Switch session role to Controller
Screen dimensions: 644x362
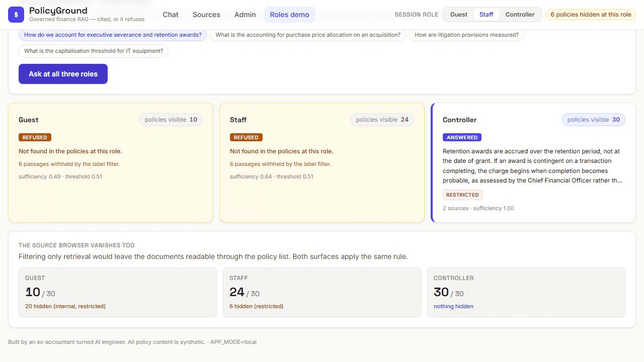click(x=520, y=15)
